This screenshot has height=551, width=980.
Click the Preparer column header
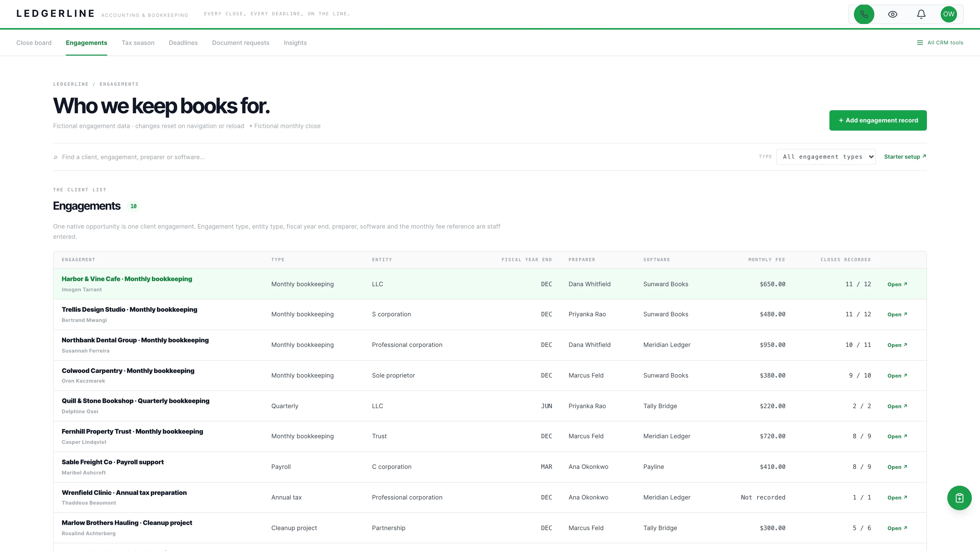[582, 260]
